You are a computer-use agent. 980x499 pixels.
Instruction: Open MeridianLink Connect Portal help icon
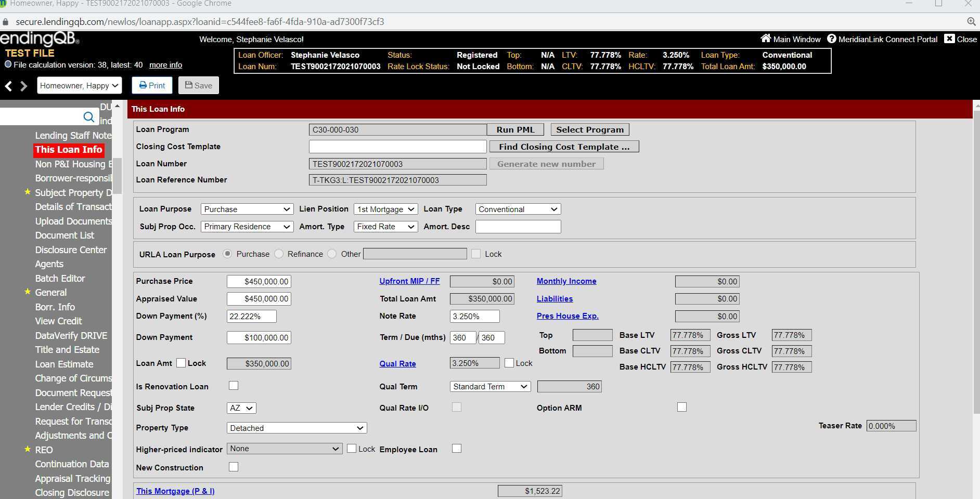coord(831,39)
